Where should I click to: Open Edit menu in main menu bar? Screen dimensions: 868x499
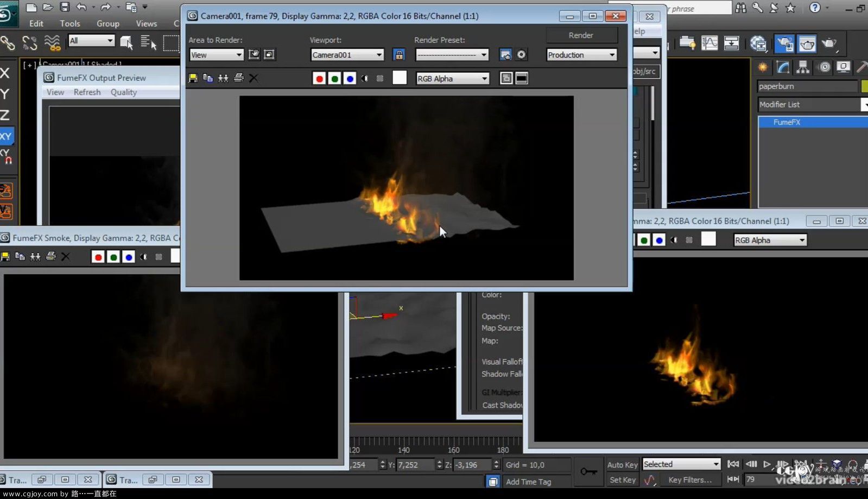pyautogui.click(x=36, y=23)
